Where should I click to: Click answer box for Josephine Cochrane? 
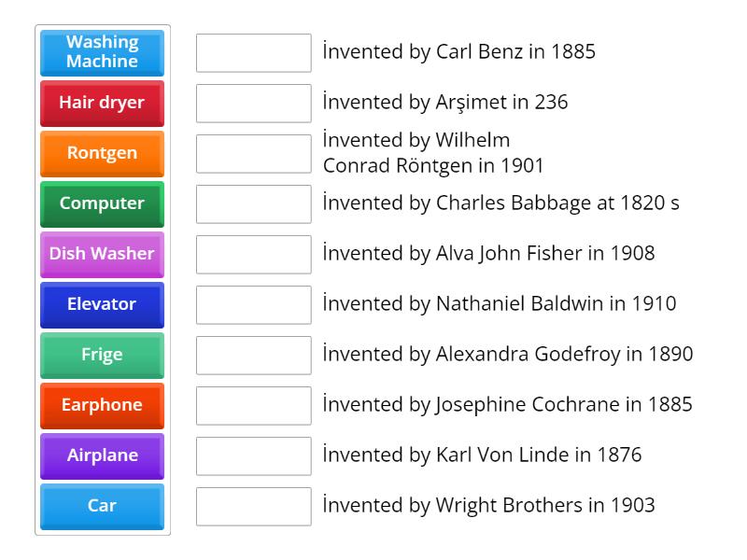coord(253,406)
